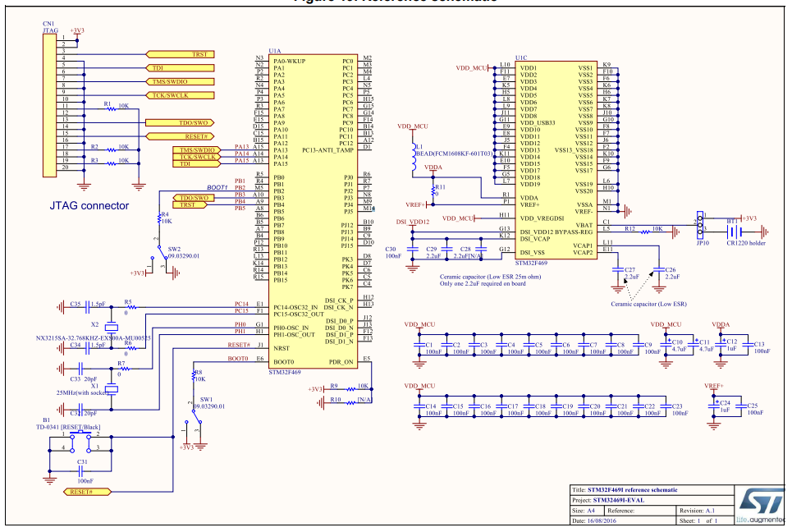This screenshot has width=792, height=532.
Task: Select the X1 crystal symbol
Action: tap(112, 388)
